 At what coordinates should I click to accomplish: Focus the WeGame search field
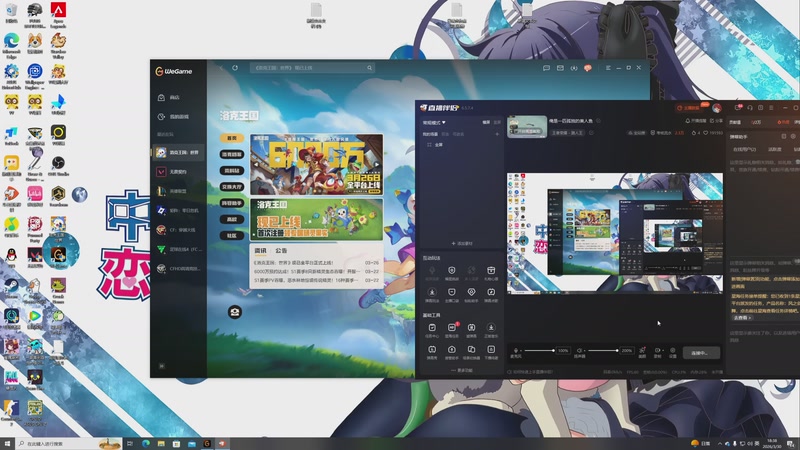point(312,67)
